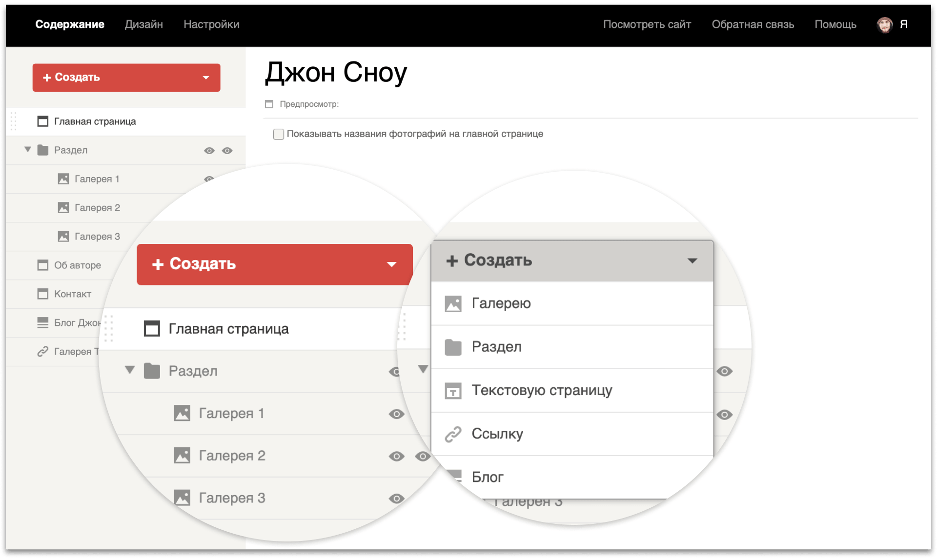Choose Текстовую страницу from create menu
This screenshot has height=560, width=937.
542,391
